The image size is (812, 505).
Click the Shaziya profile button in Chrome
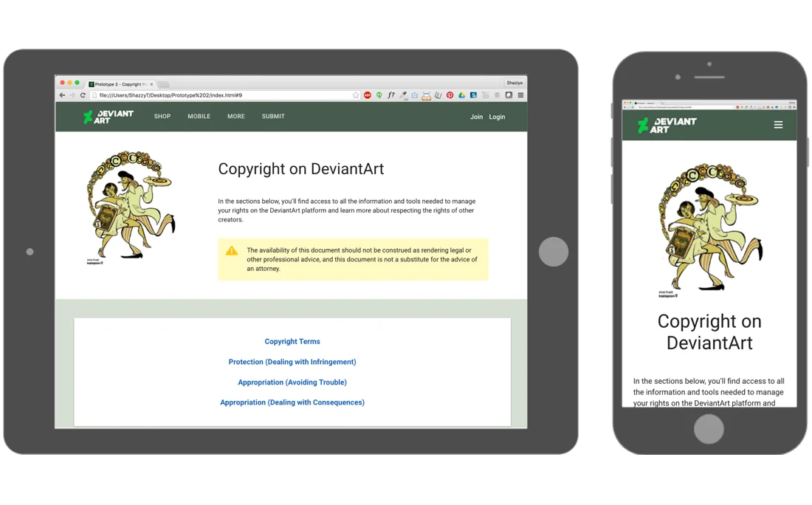coord(515,83)
